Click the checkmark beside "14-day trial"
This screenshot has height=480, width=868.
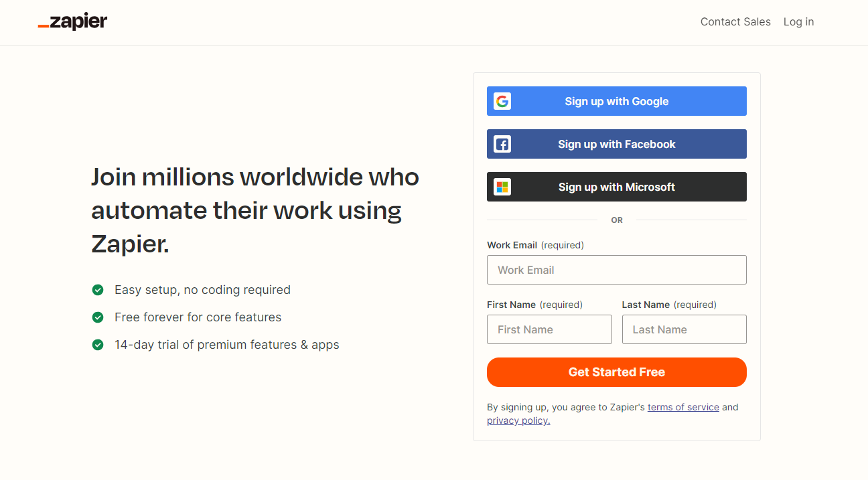click(98, 345)
